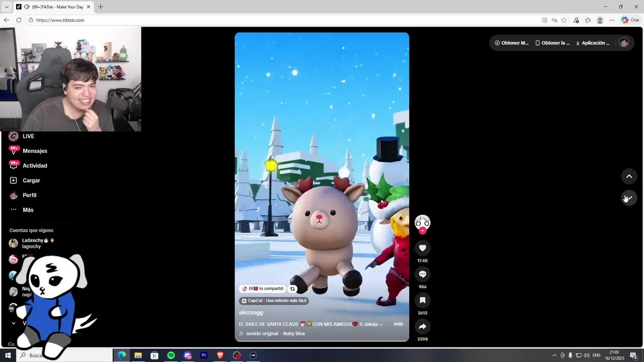Open the browser app-install icon in address bar

545,20
